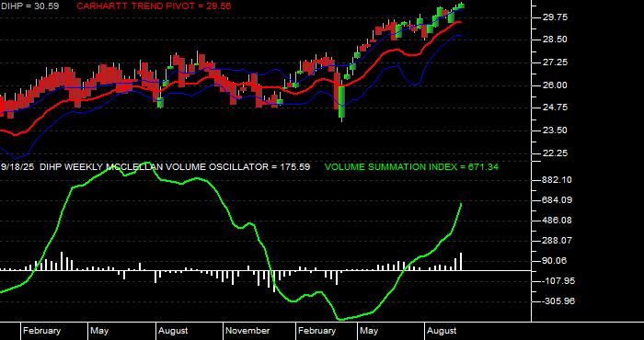Click the last August month label
Viewport: 644px width, 340px height.
[x=442, y=331]
